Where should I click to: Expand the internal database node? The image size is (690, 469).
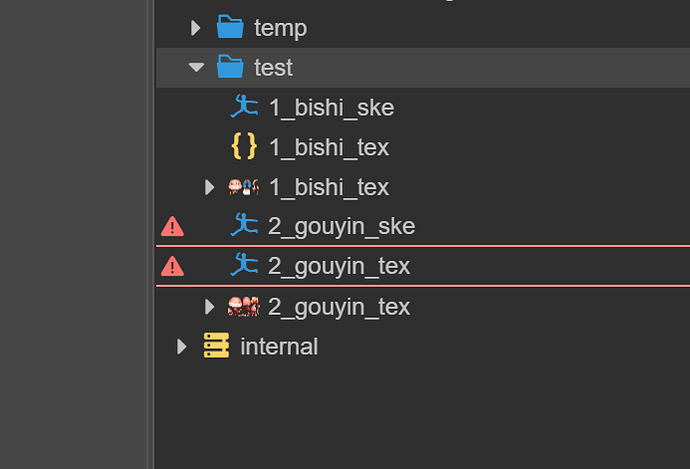click(x=181, y=346)
